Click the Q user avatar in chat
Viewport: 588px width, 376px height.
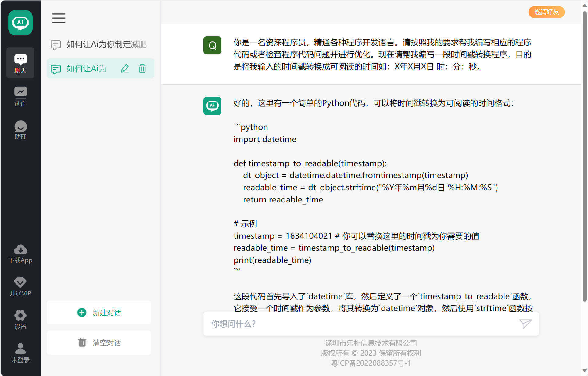(212, 45)
